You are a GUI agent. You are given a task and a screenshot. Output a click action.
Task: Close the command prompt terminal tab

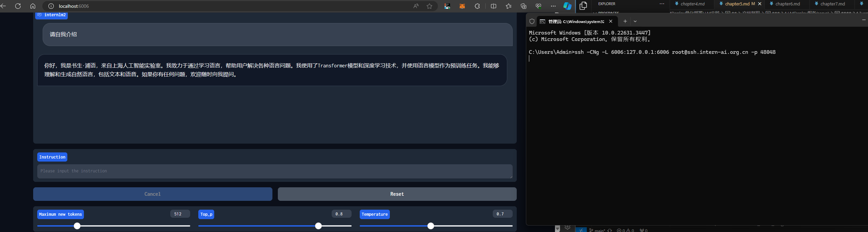(x=610, y=21)
